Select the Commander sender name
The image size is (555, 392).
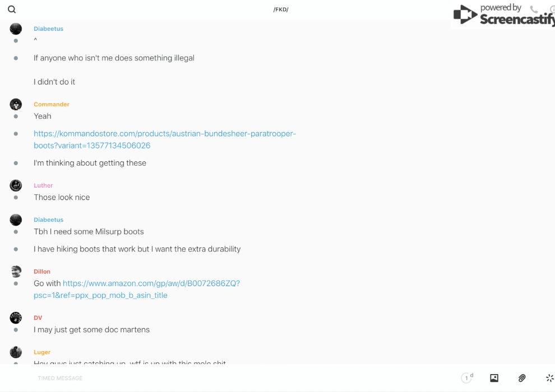52,104
